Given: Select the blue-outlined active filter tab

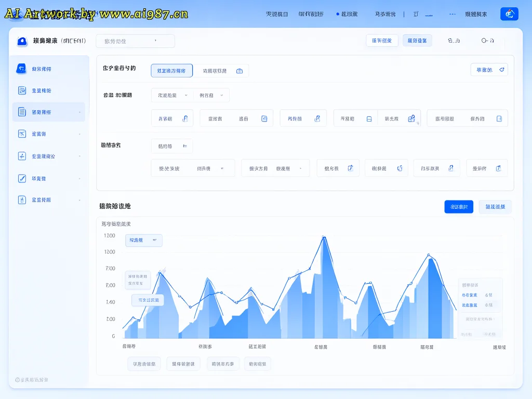Looking at the screenshot, I should (x=171, y=71).
